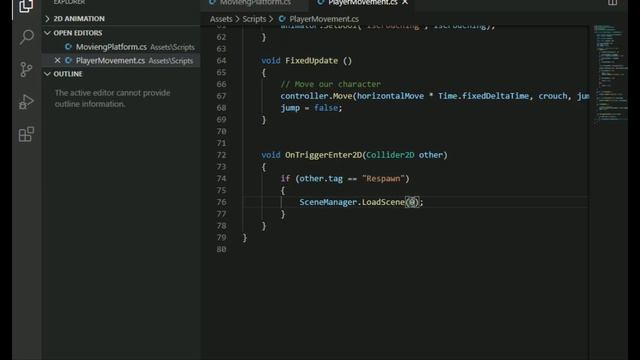This screenshot has width=640, height=360.
Task: Select PlayerMovement.cs in Open Editors list
Action: click(121, 60)
